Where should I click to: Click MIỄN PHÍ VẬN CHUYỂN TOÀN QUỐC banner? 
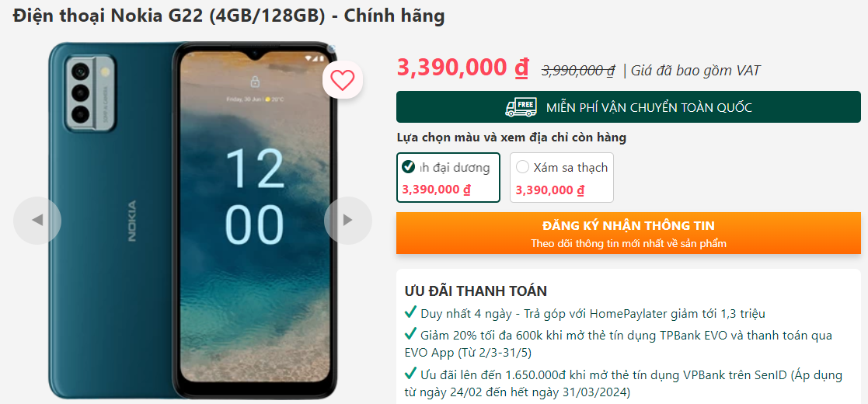pos(629,106)
